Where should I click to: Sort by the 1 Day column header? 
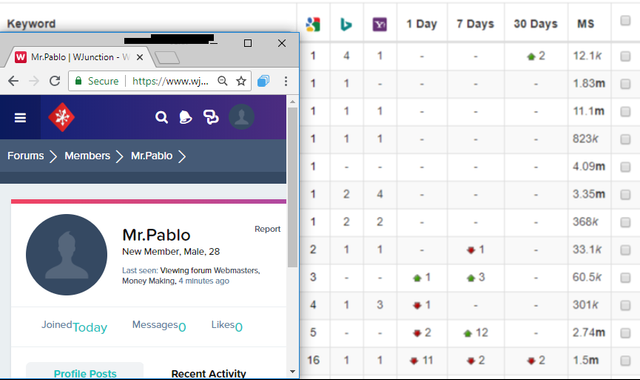point(422,24)
